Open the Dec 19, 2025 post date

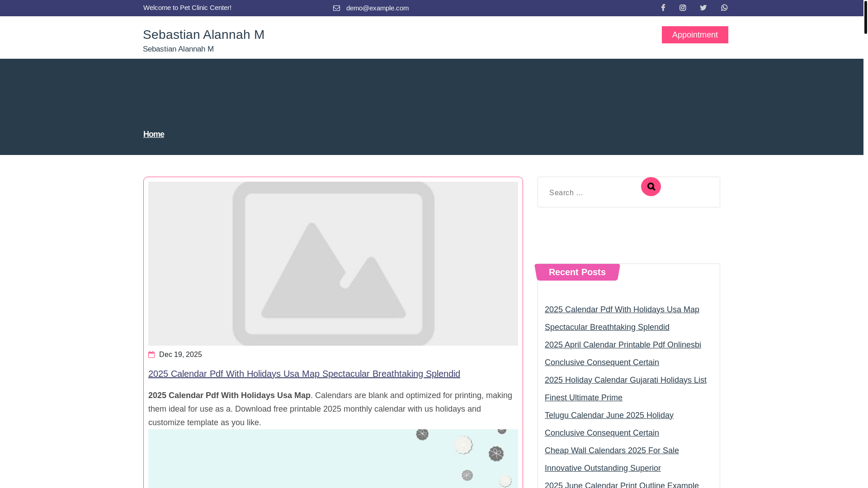pyautogui.click(x=180, y=355)
